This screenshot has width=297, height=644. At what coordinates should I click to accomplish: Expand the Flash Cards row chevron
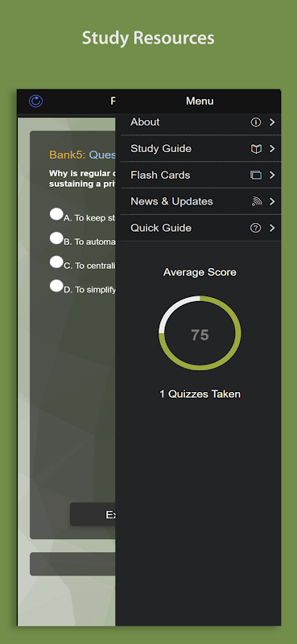point(272,175)
